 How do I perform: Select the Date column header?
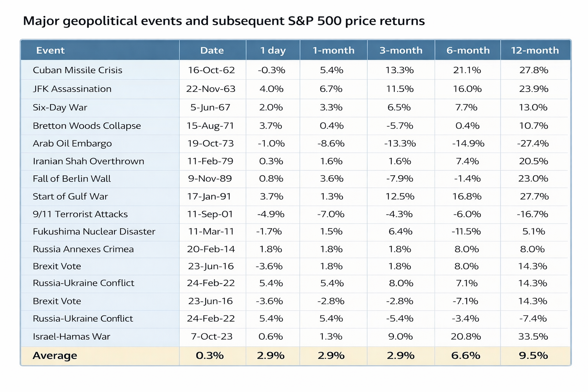[212, 51]
